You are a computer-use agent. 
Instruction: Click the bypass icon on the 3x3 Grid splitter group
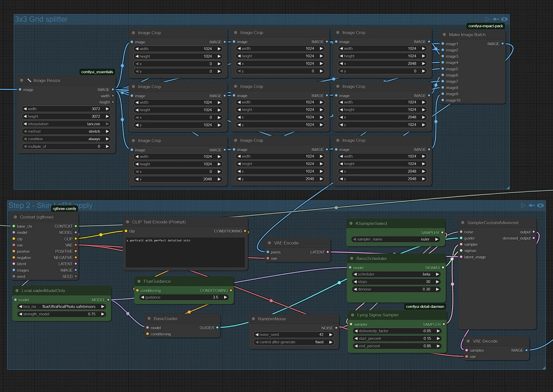496,19
